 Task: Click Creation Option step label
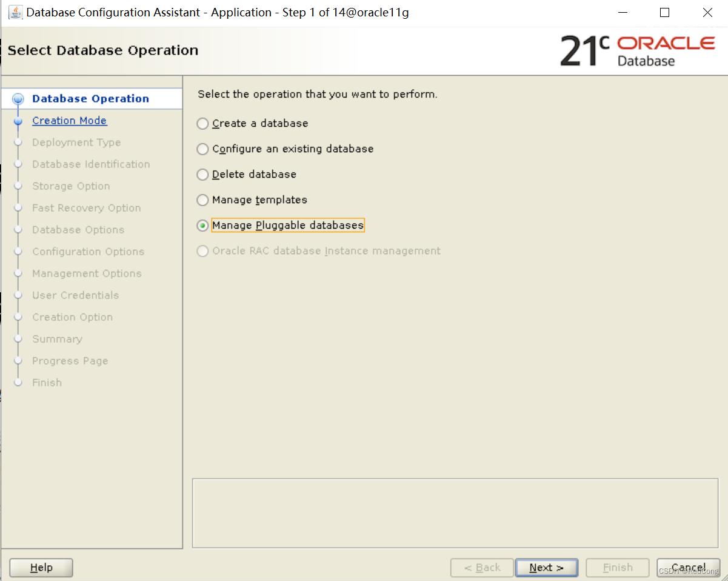(73, 317)
